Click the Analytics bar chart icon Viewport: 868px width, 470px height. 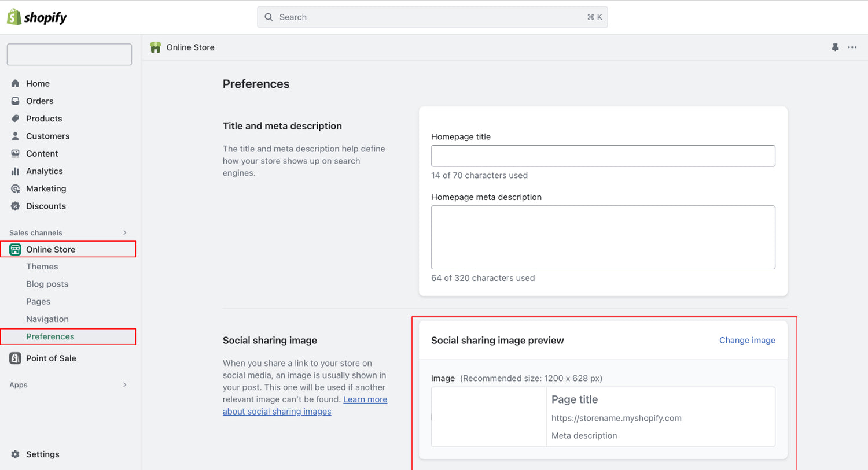(16, 171)
